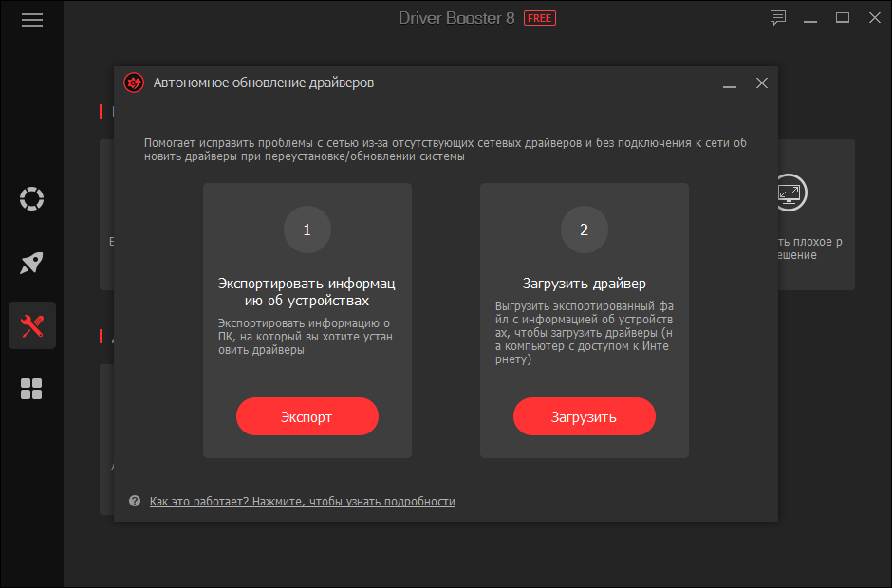
Task: Click the step 1 number circle
Action: coord(307,230)
